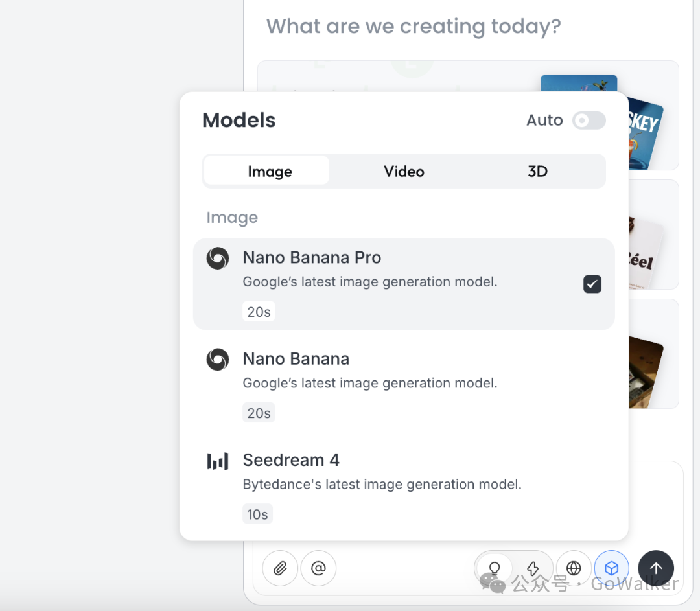This screenshot has height=611, width=700.
Task: Click the Nano Banana Pro logo icon
Action: 218,259
